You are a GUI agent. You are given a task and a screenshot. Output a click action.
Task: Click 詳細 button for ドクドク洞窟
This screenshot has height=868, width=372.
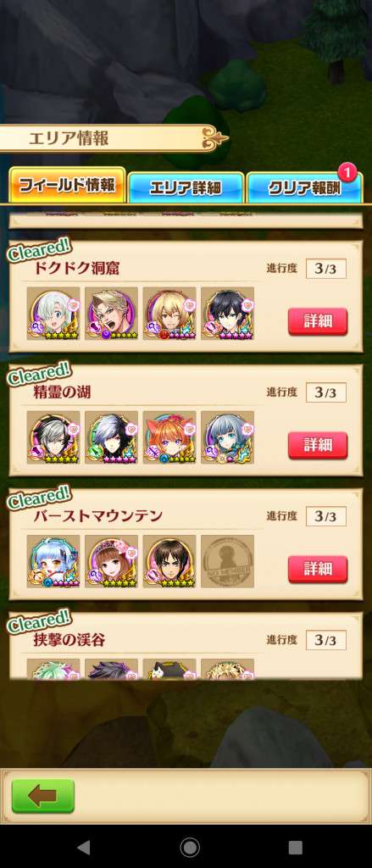point(318,321)
